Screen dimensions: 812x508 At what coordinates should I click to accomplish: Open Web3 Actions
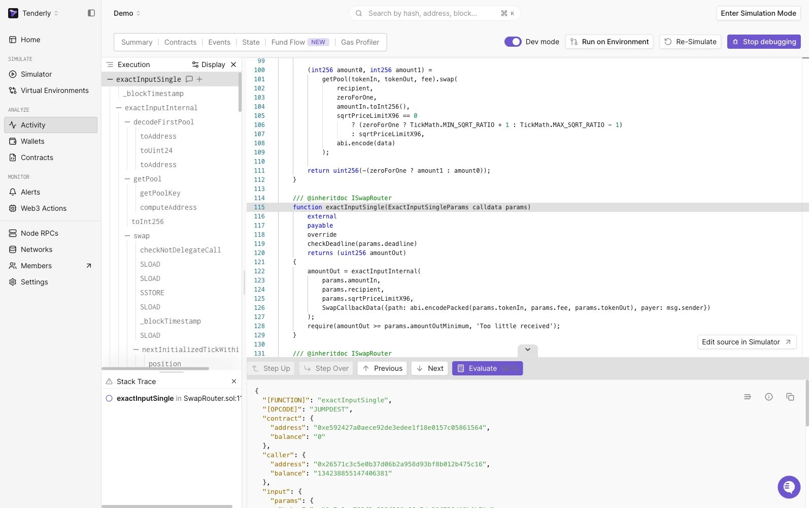tap(51, 208)
